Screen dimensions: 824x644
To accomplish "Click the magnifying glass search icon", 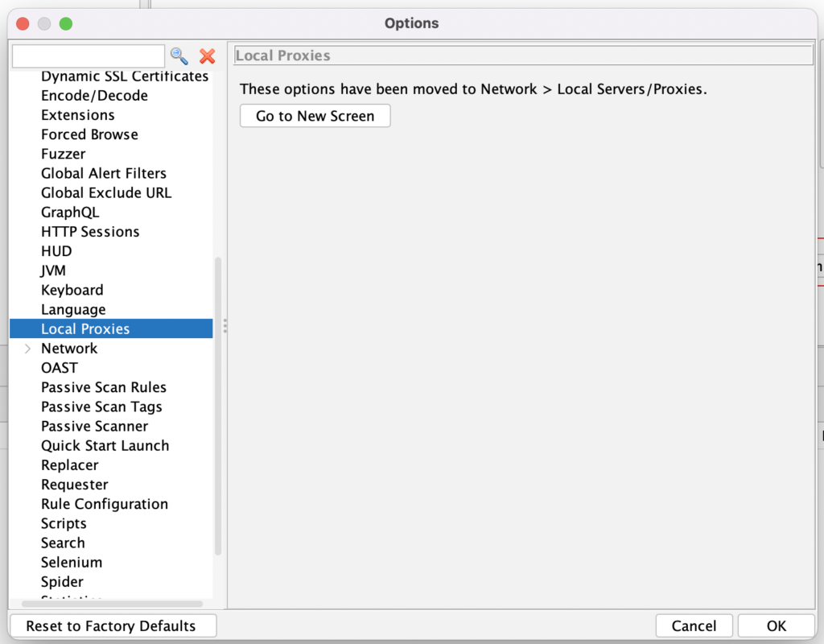I will pos(179,56).
